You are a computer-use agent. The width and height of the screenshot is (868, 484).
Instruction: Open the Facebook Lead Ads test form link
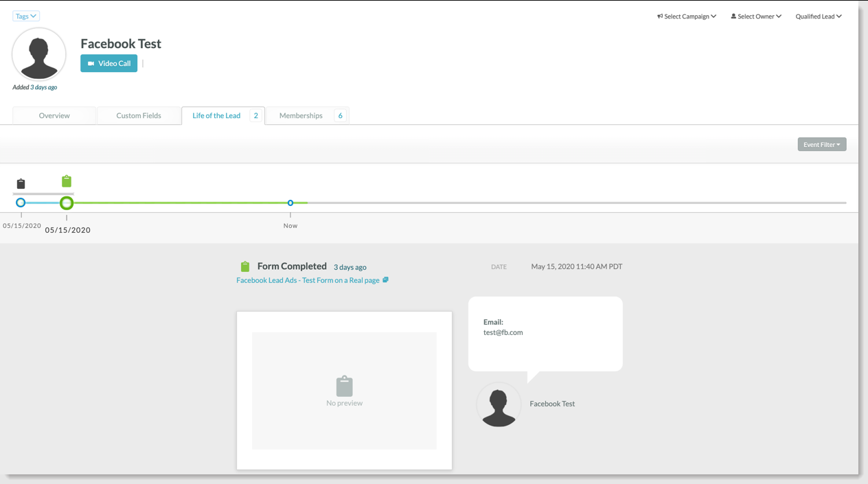pyautogui.click(x=308, y=280)
